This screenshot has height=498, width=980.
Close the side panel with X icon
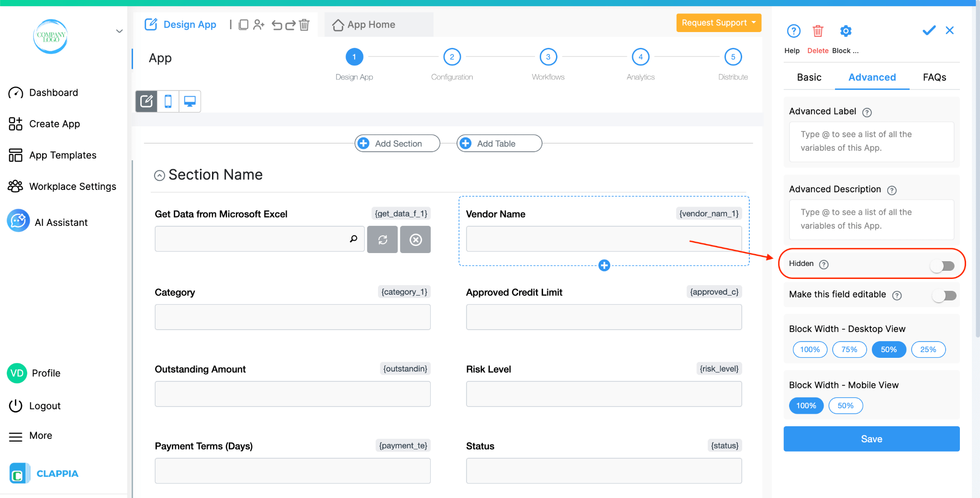950,31
